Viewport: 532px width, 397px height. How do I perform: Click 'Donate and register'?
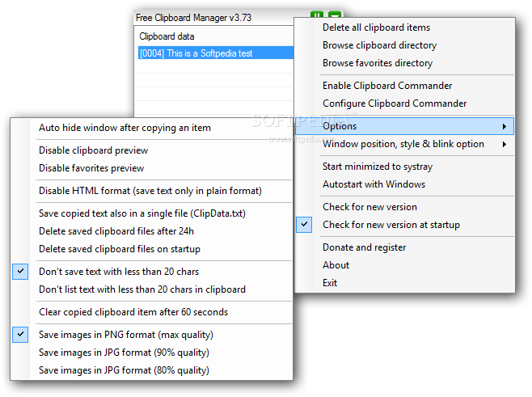pos(364,247)
